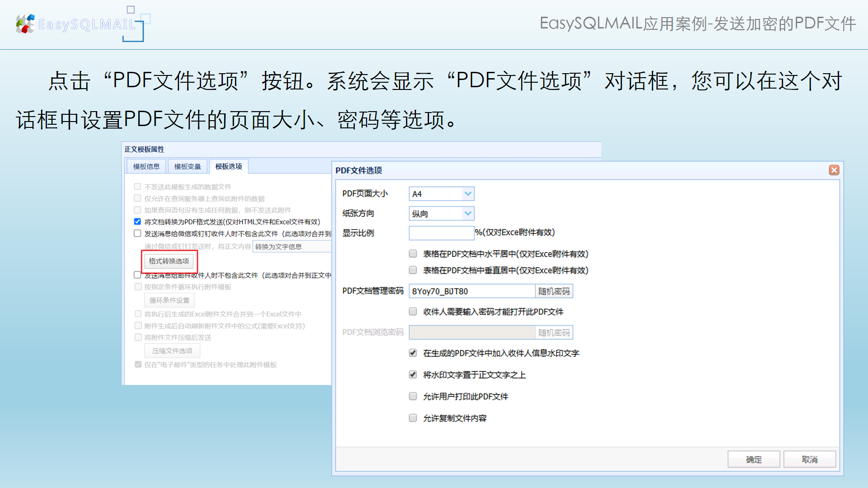The height and width of the screenshot is (488, 868).
Task: Switch to the 模板信息 tab
Action: click(146, 166)
